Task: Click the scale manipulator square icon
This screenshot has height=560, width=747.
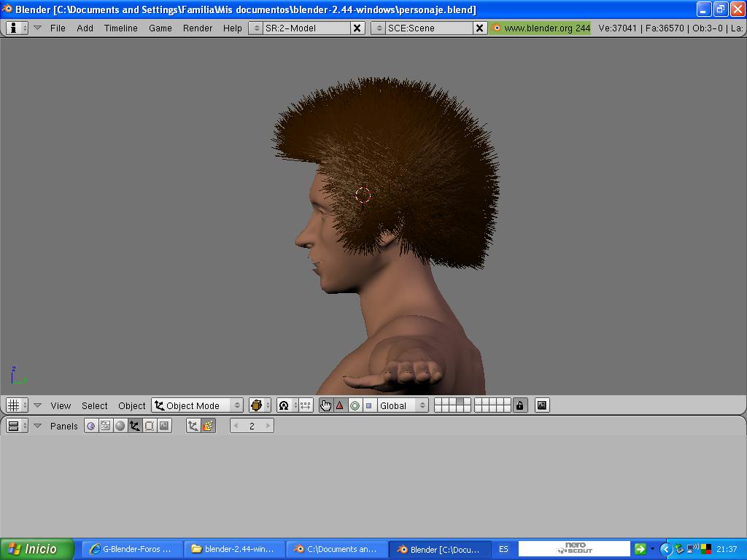Action: coord(369,405)
